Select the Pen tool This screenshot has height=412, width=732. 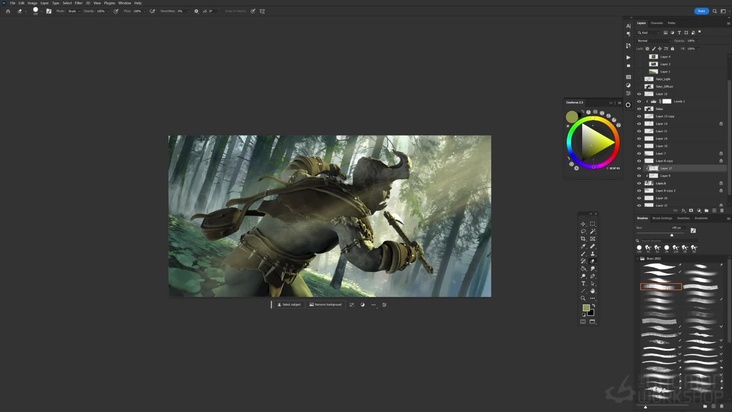pos(592,276)
